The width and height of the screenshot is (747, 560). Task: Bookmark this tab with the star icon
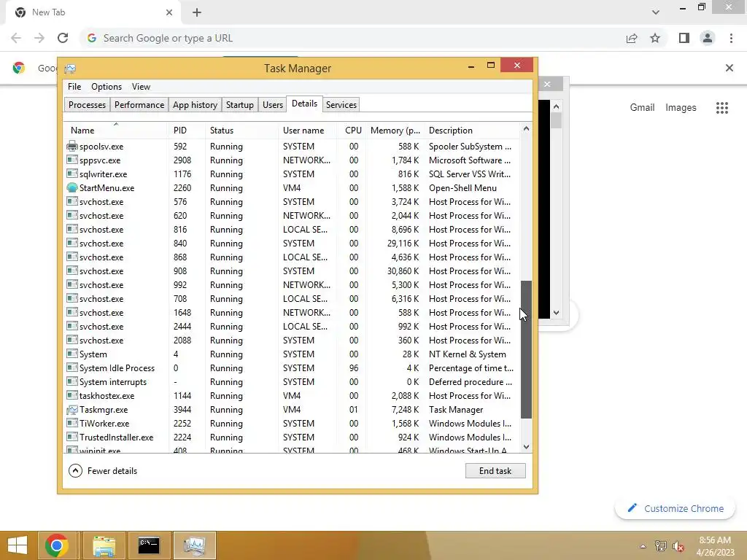655,38
